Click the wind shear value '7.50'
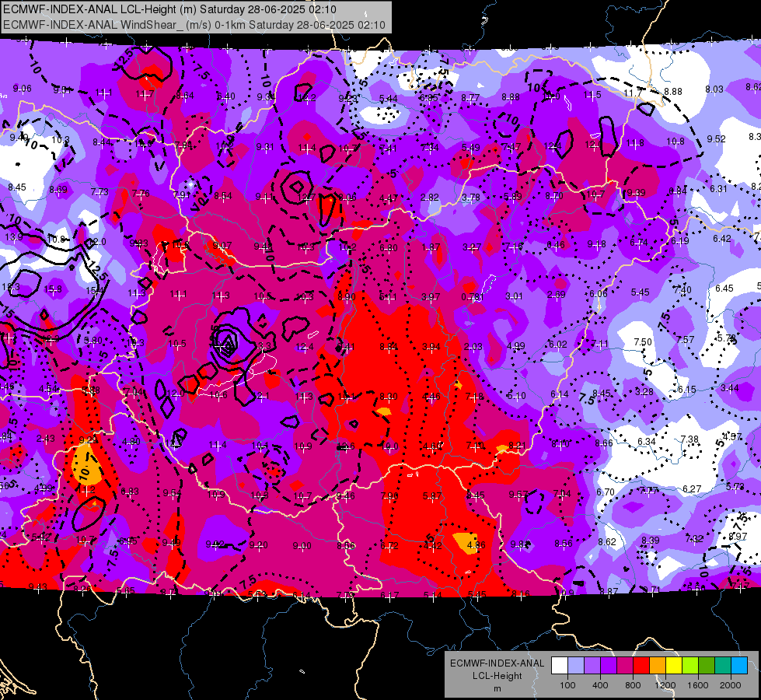Viewport: 761px width, 700px height. point(643,342)
